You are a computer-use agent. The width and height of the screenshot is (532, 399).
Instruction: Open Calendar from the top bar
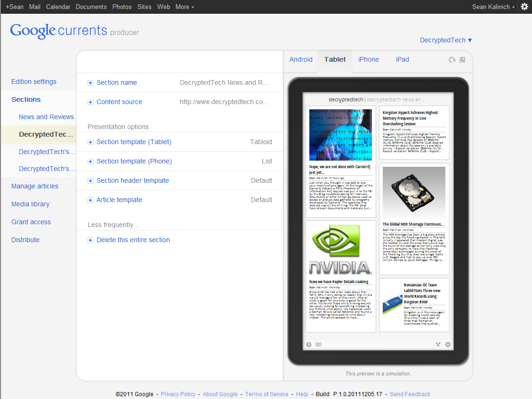point(58,7)
